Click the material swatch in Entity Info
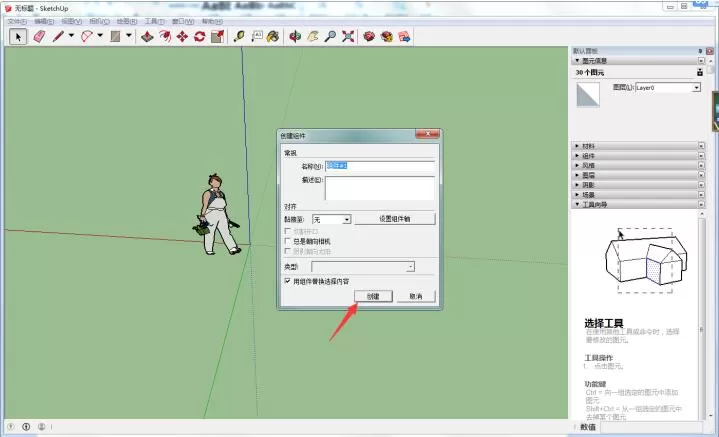Viewport: 719px width, 437px height. pyautogui.click(x=588, y=95)
